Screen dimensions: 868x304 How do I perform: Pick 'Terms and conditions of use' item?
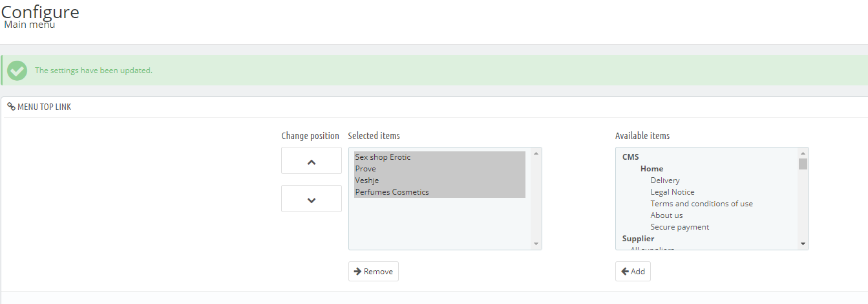coord(701,204)
